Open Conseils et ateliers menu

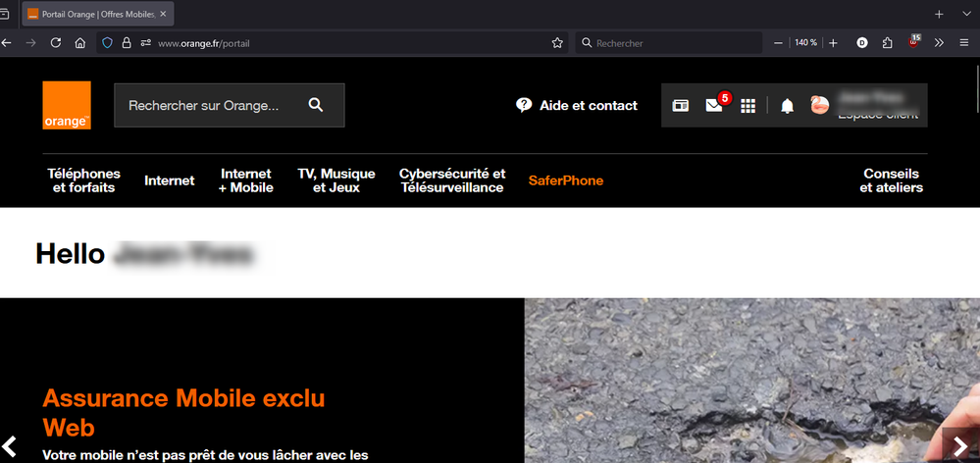click(x=892, y=180)
